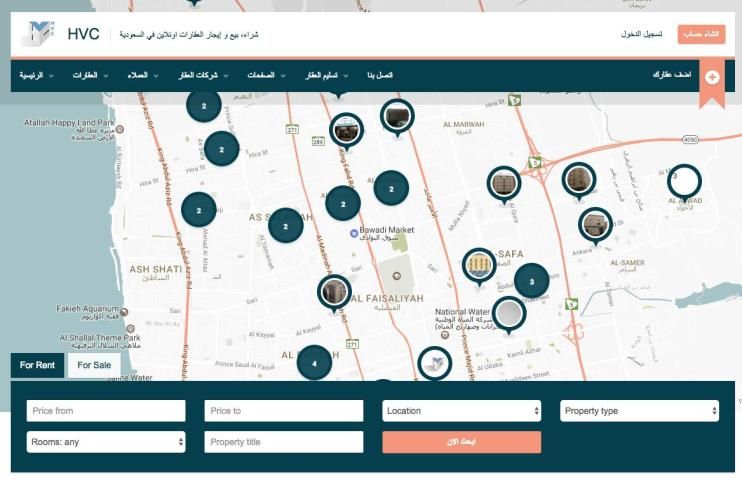Open the Rooms: any dropdown
Screen dimensions: 742x480
106,442
